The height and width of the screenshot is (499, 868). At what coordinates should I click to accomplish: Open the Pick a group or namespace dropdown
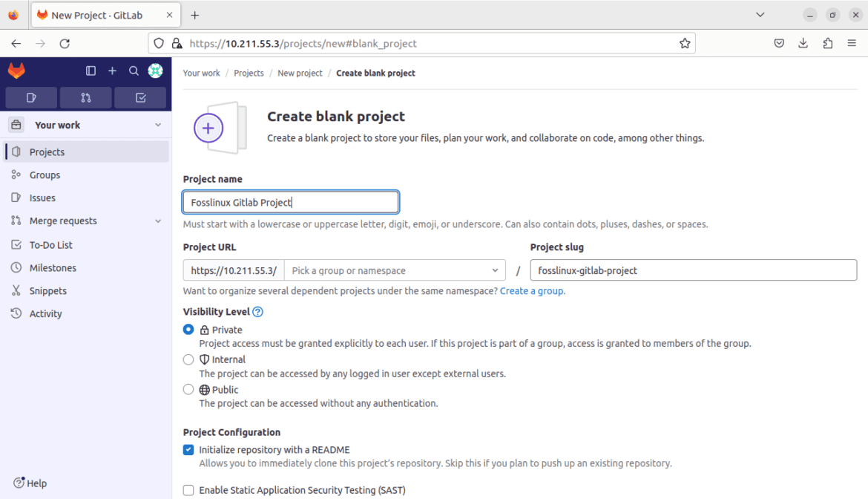pyautogui.click(x=394, y=270)
